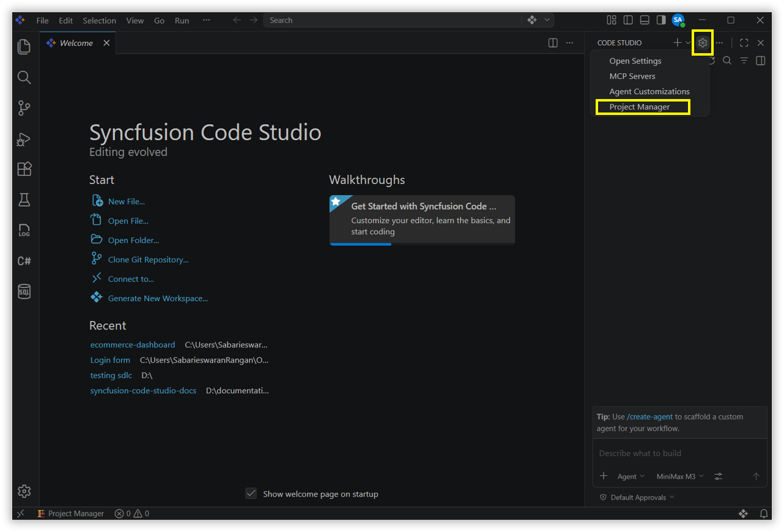
Task: Click the SA account avatar
Action: (x=678, y=20)
